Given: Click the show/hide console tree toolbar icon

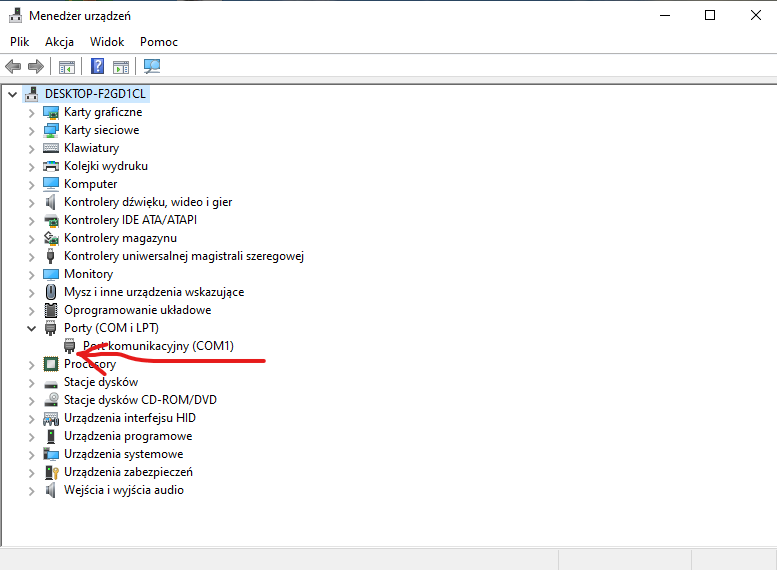Looking at the screenshot, I should click(67, 67).
